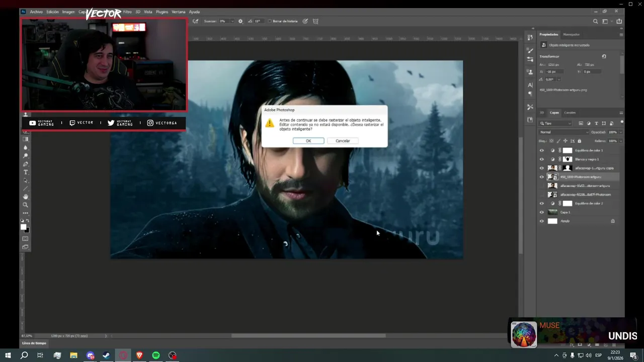Select the Pen tool
The width and height of the screenshot is (644, 362).
tap(26, 164)
